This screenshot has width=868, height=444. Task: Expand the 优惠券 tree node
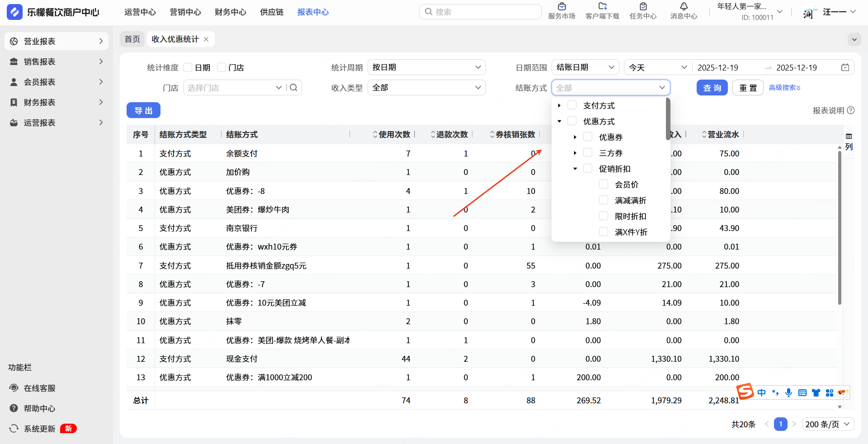575,137
